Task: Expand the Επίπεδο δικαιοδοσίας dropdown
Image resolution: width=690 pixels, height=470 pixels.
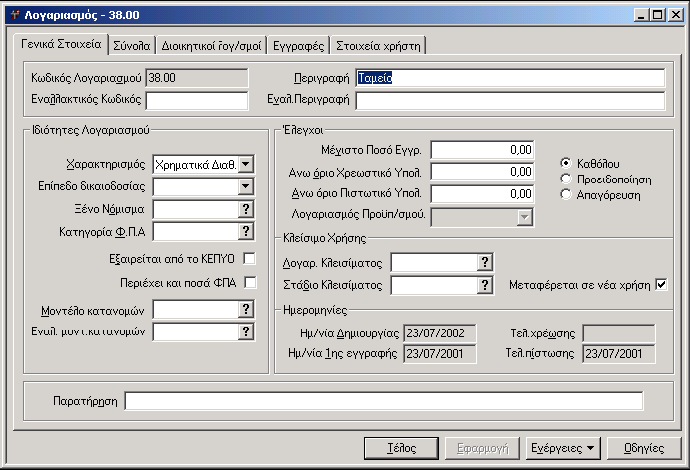Action: point(246,187)
